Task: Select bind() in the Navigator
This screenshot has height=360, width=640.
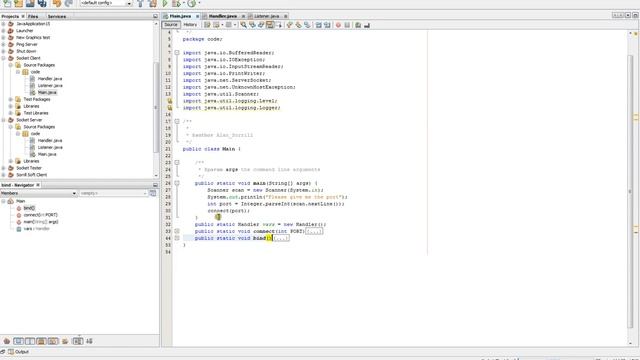Action: coord(29,208)
